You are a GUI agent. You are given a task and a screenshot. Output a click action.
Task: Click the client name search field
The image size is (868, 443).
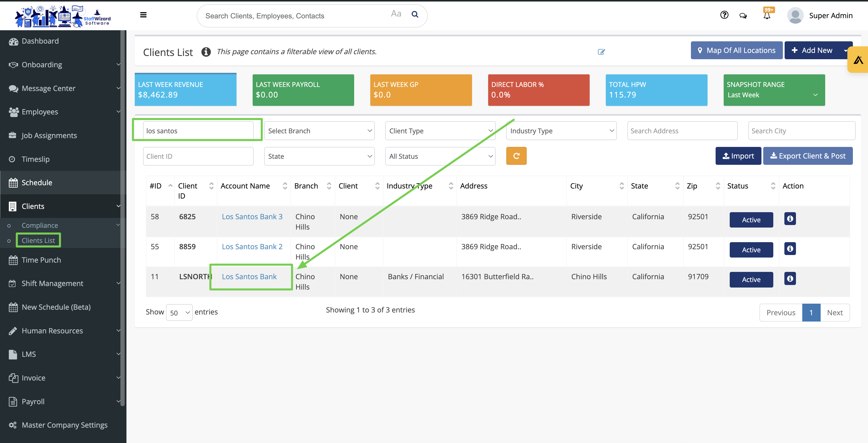(198, 131)
